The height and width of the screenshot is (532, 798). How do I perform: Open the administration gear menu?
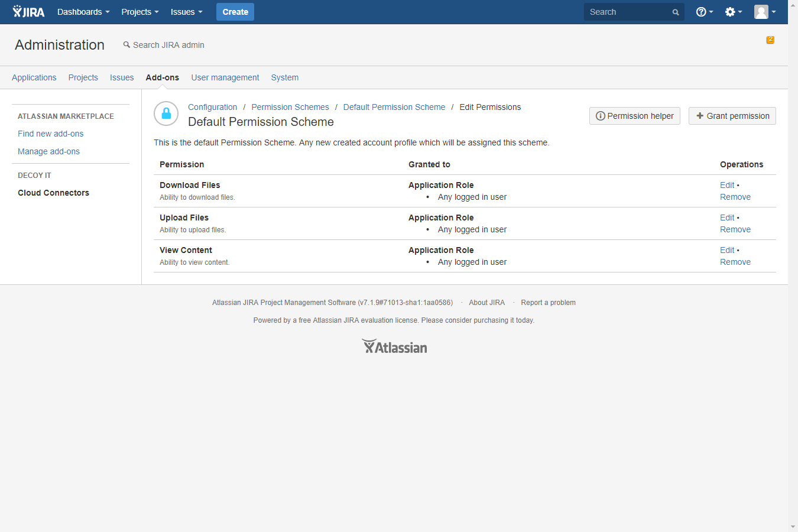pyautogui.click(x=733, y=12)
